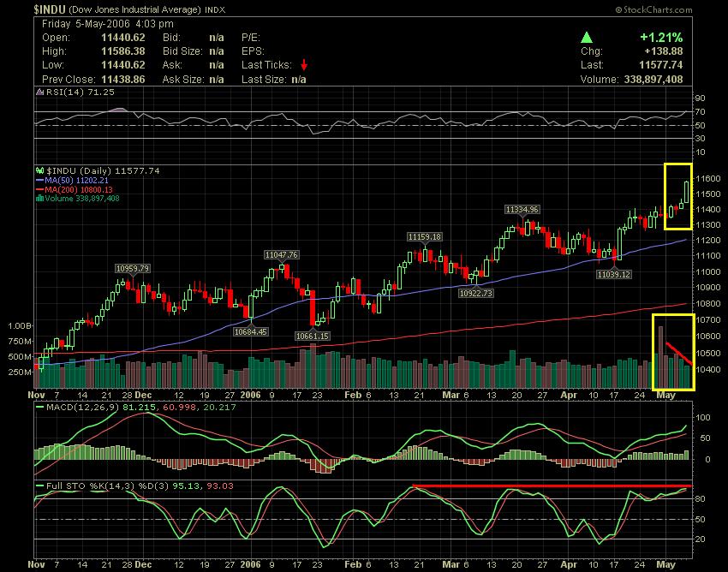
Task: Click header Volume value 338,897,408
Action: (x=653, y=80)
